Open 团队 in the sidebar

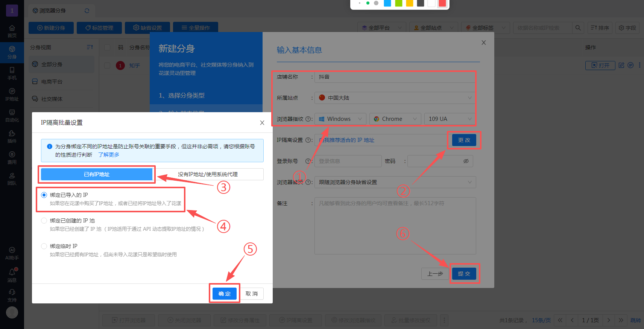pos(12,179)
